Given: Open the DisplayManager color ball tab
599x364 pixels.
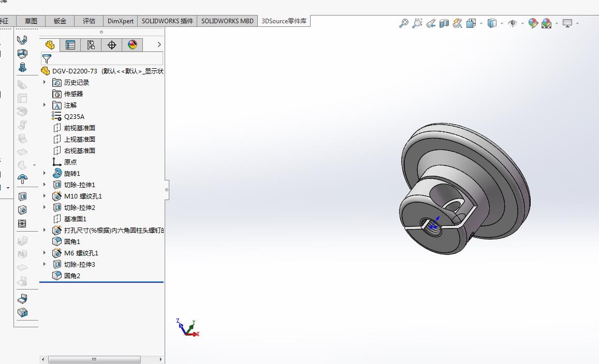Looking at the screenshot, I should 132,45.
